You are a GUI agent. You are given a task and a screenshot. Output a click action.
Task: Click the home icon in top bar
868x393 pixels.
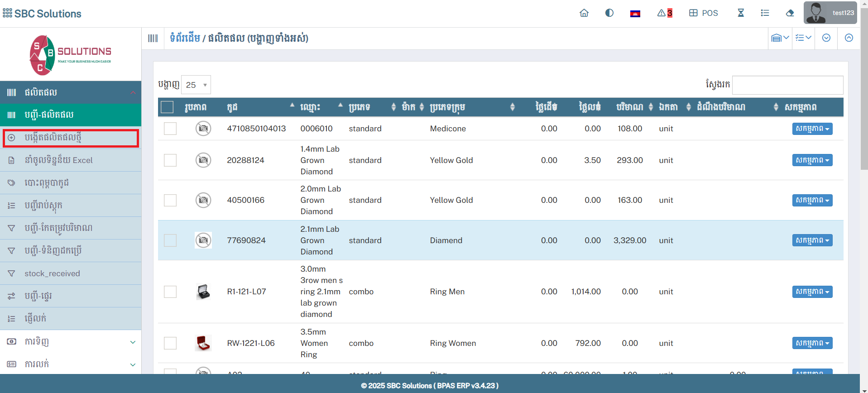[584, 13]
